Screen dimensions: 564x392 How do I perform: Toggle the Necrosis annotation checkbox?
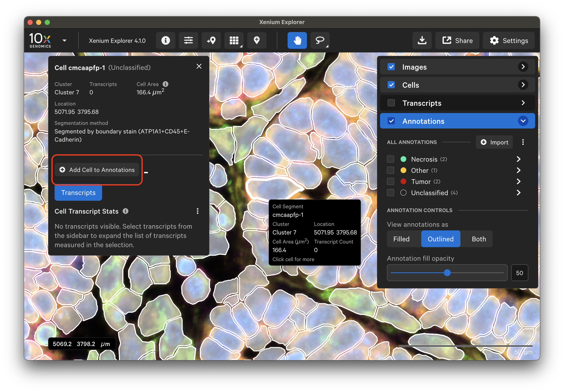point(390,159)
